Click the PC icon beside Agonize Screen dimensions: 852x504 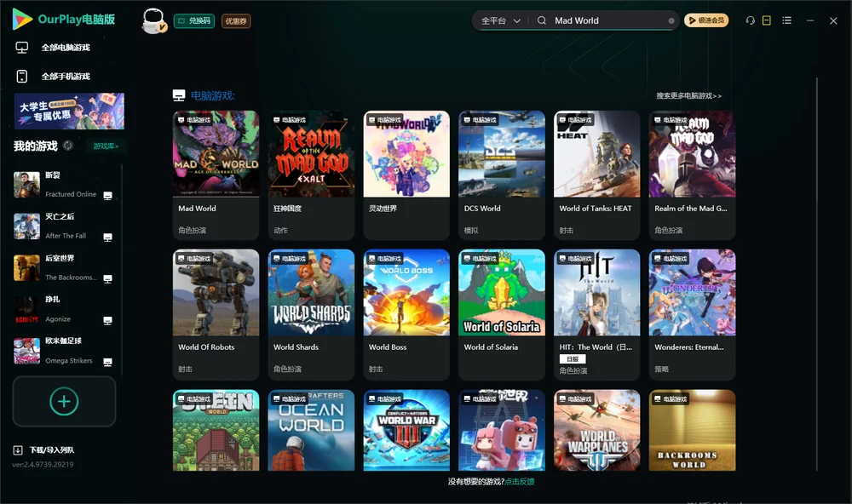pos(107,320)
